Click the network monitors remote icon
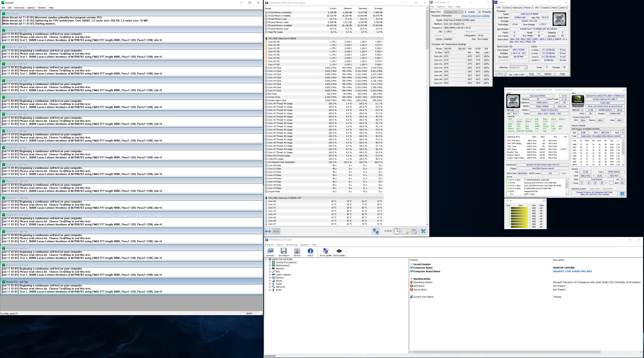 pos(376,231)
